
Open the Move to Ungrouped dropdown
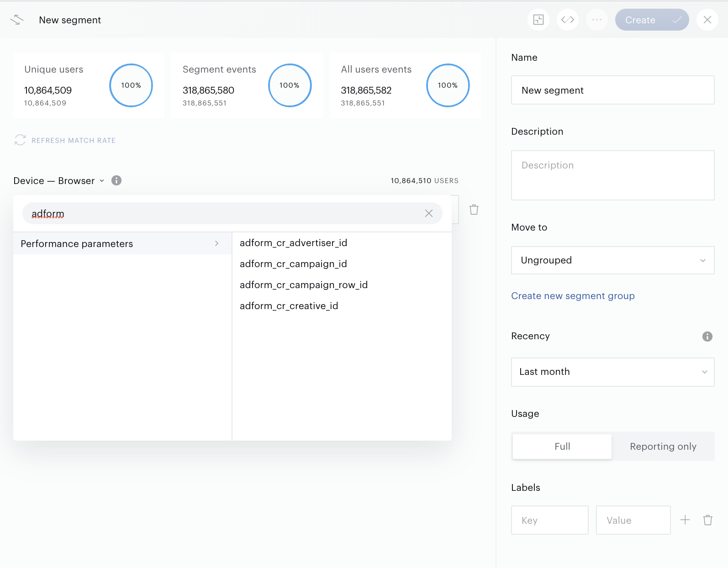tap(613, 260)
